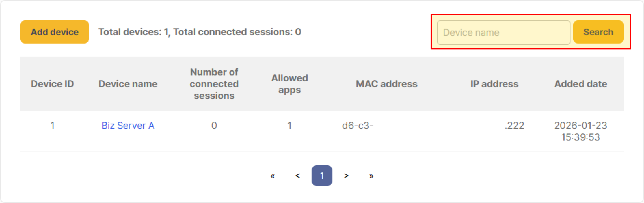Jump to the first page arrow

pyautogui.click(x=273, y=176)
